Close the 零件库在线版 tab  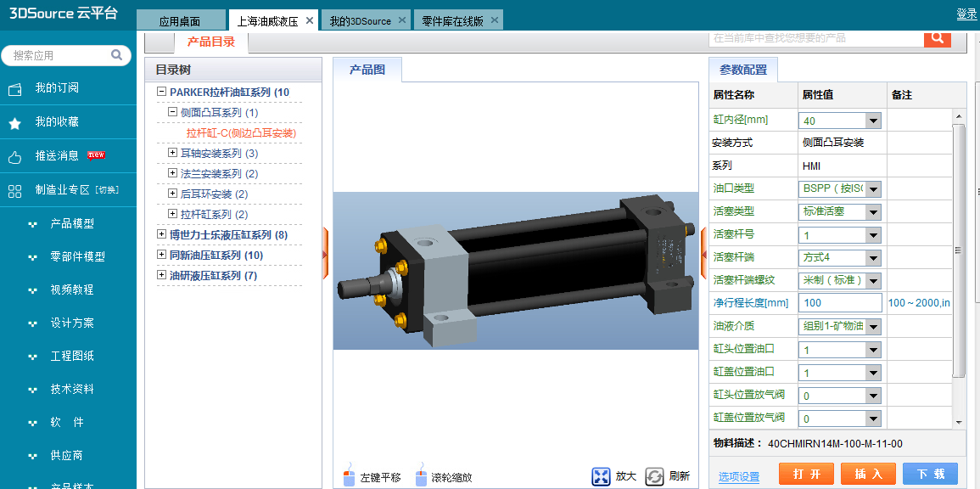coord(495,20)
